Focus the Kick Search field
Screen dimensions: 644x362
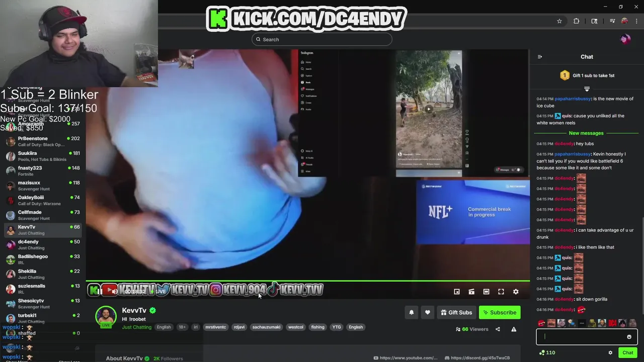click(322, 39)
